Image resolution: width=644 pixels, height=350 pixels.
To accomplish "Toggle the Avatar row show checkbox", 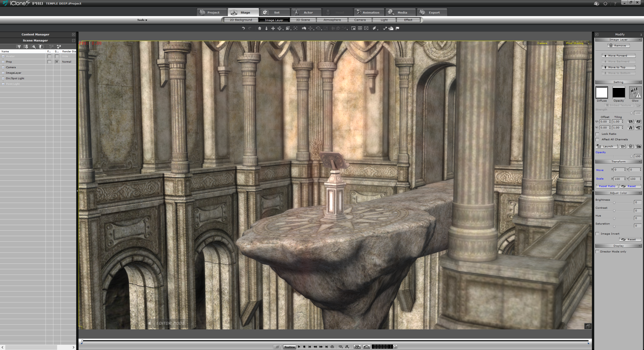I will tap(57, 56).
